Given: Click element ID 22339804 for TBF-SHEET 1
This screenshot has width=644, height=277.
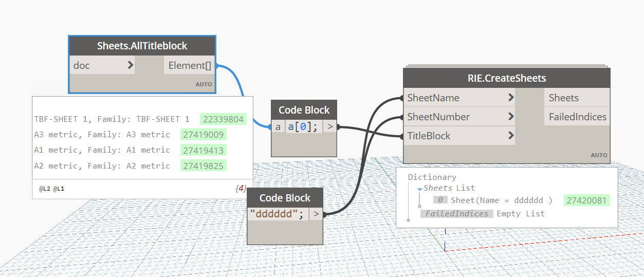Looking at the screenshot, I should click(223, 119).
